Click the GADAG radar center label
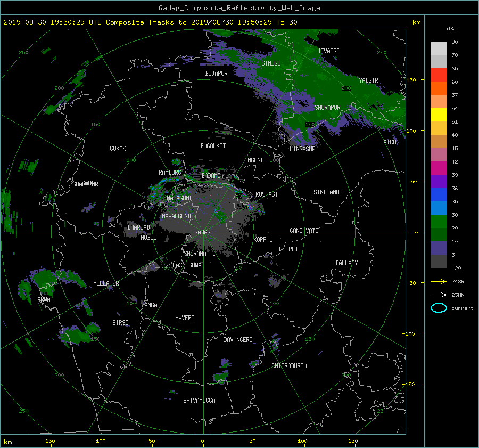 tap(202, 232)
